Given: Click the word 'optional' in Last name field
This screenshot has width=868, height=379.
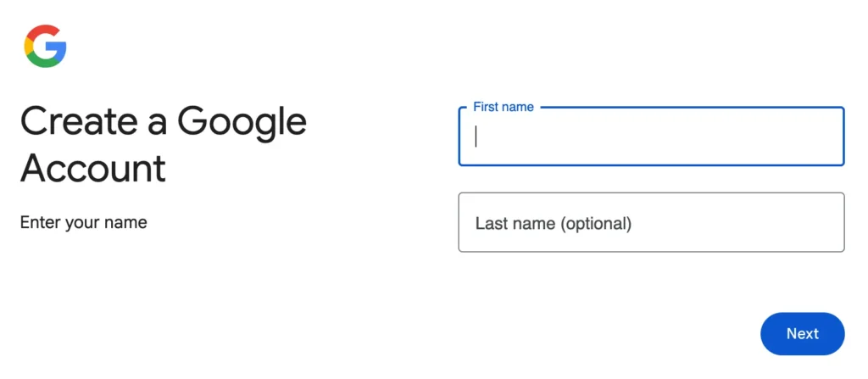Looking at the screenshot, I should click(x=596, y=224).
